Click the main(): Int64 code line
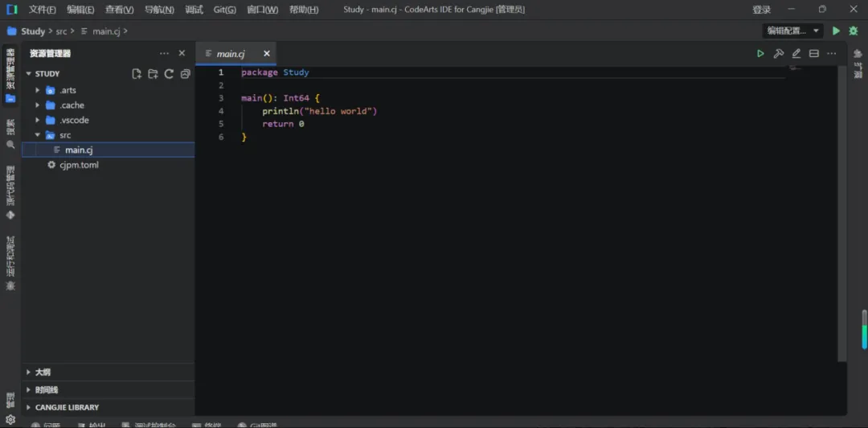The height and width of the screenshot is (428, 868). point(280,98)
